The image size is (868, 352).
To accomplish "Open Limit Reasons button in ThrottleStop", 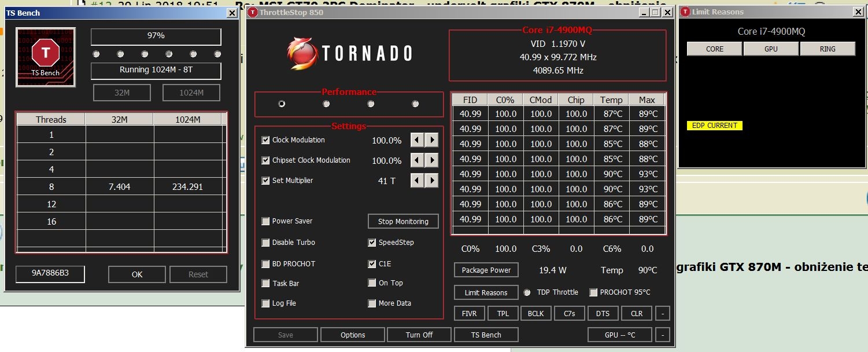I will point(486,293).
